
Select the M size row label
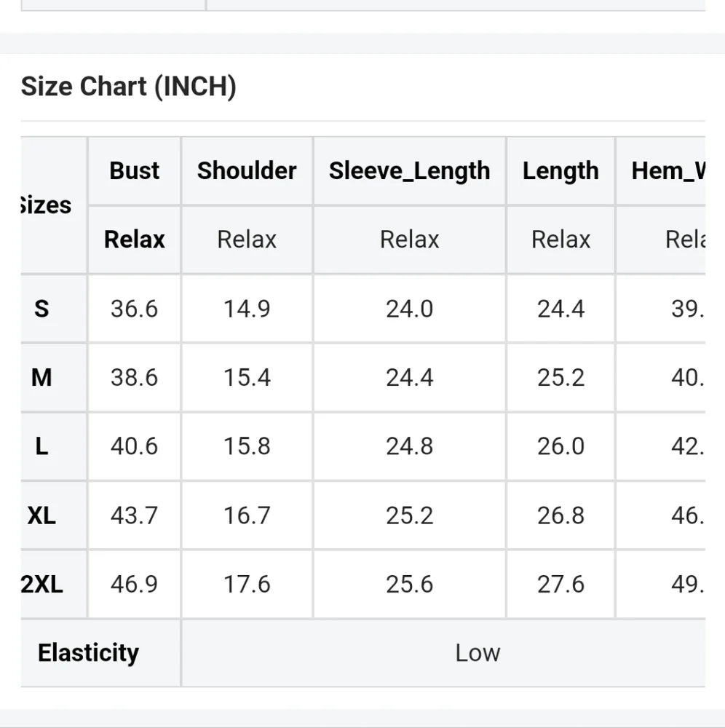click(42, 378)
